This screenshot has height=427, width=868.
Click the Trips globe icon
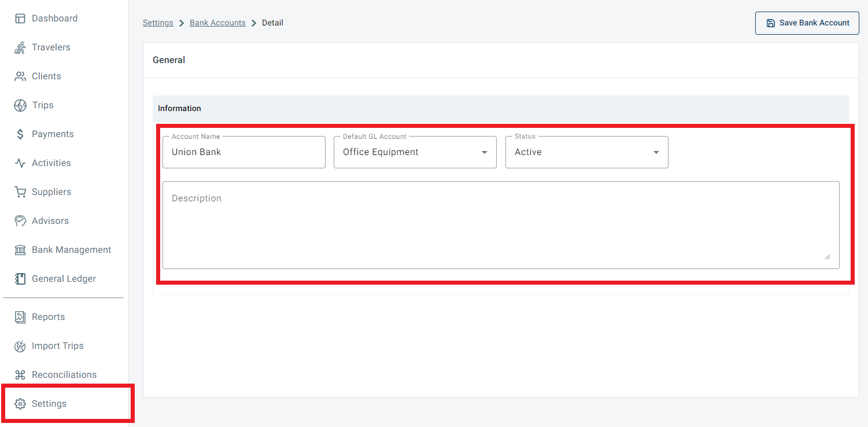tap(20, 105)
